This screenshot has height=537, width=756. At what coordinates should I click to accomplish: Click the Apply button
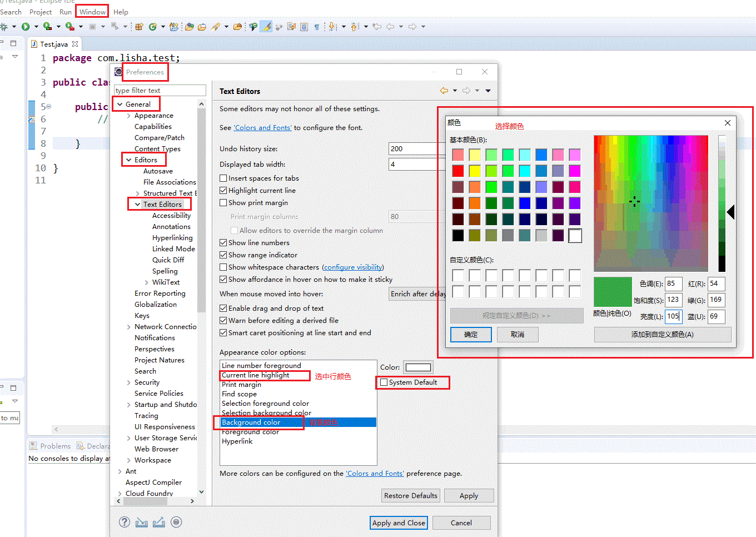[x=469, y=496]
